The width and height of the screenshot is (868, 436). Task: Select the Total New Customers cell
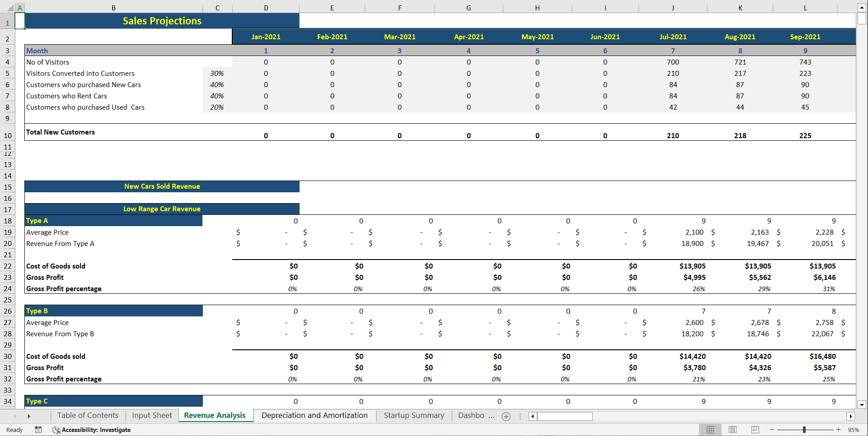coord(60,132)
